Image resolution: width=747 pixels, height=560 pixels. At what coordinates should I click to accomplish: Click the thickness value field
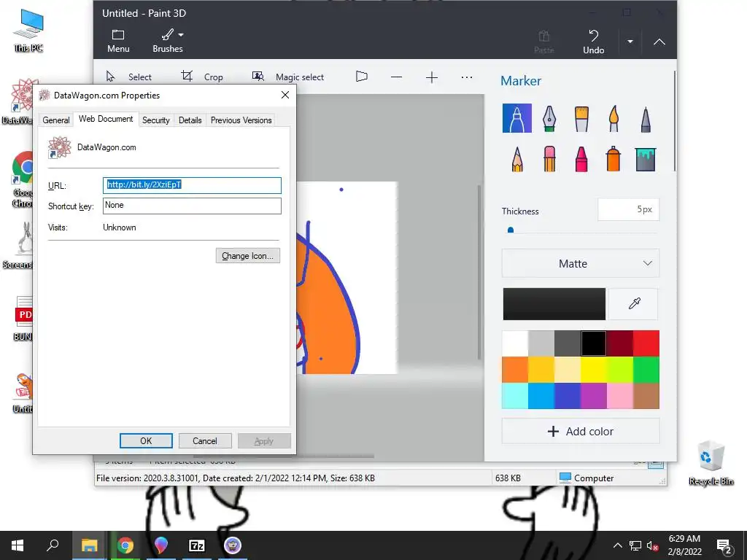click(x=628, y=209)
